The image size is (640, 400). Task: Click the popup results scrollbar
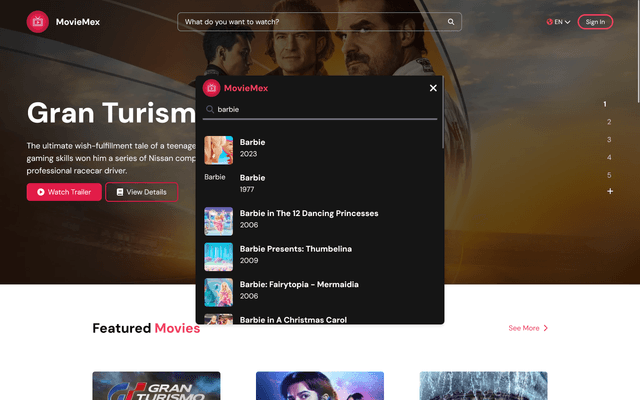point(442,112)
